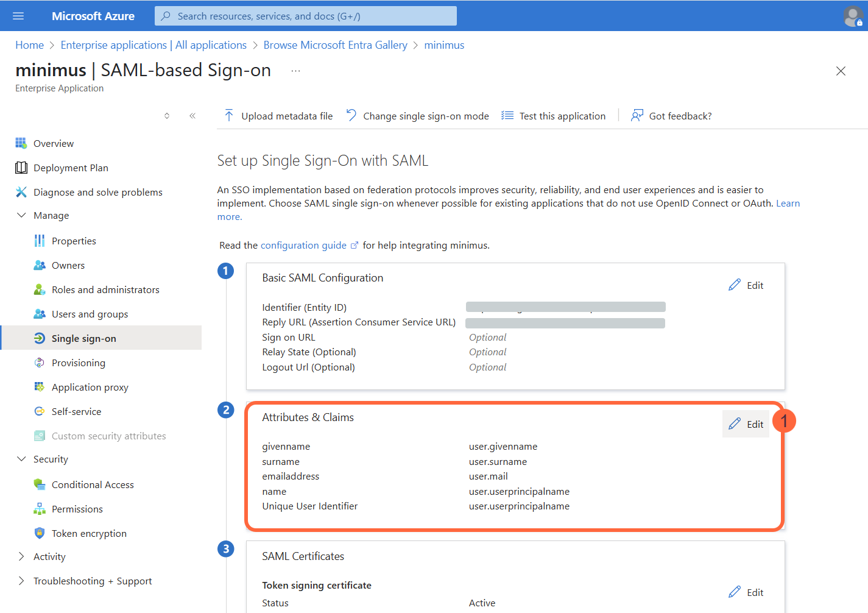
Task: Edit the Basic SAML Configuration
Action: click(746, 285)
